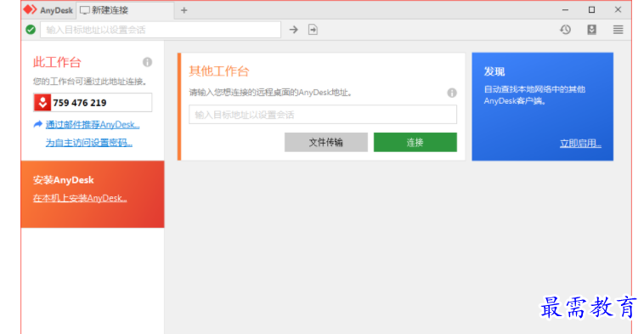Click the 此工作台 heading

click(x=57, y=62)
